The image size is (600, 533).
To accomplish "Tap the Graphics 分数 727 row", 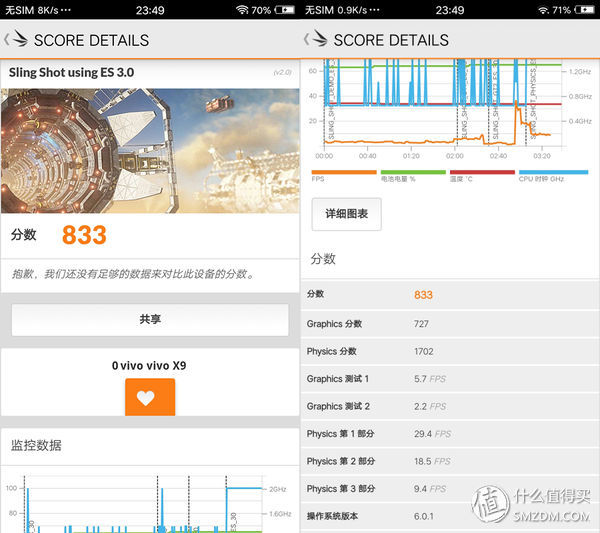I will [x=450, y=324].
